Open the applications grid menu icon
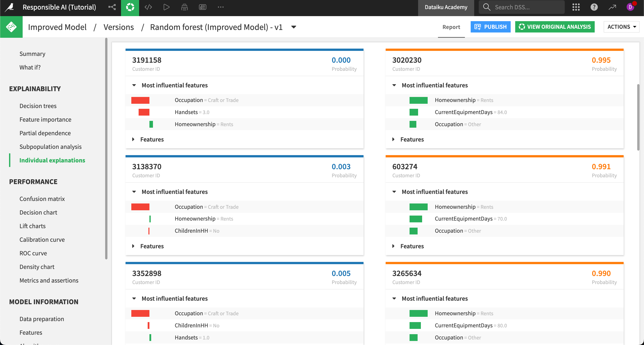 click(x=576, y=7)
